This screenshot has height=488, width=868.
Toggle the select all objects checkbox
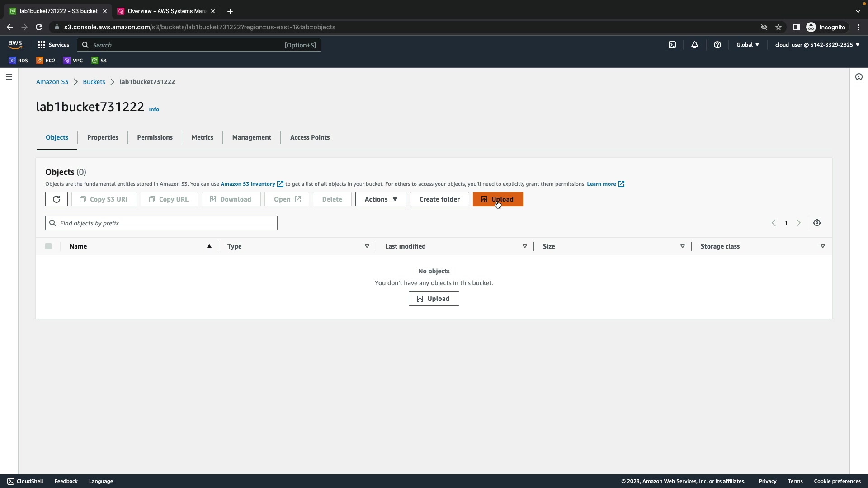coord(48,246)
